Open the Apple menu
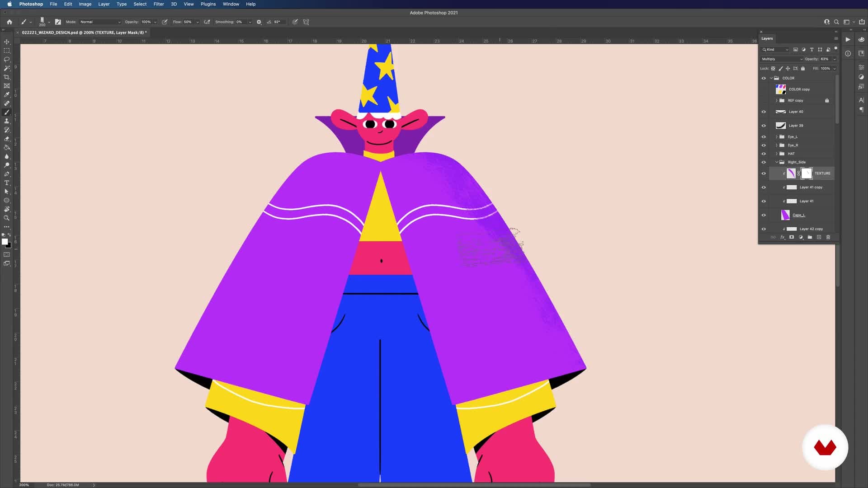This screenshot has height=488, width=868. pyautogui.click(x=9, y=4)
